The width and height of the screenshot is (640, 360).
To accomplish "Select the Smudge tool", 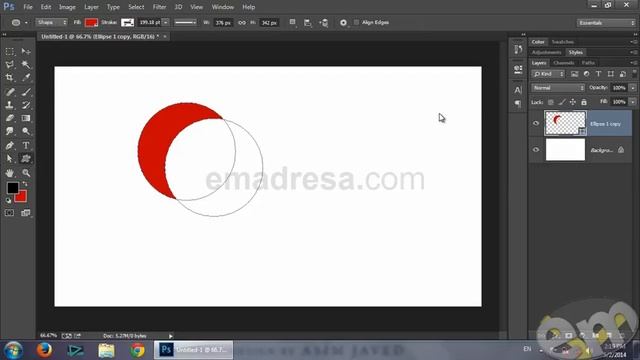I will (9, 131).
